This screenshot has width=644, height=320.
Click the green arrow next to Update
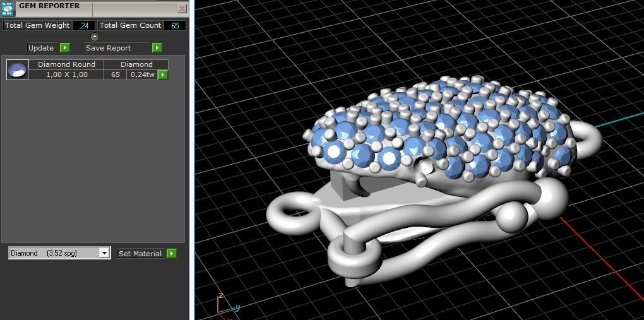coord(65,48)
